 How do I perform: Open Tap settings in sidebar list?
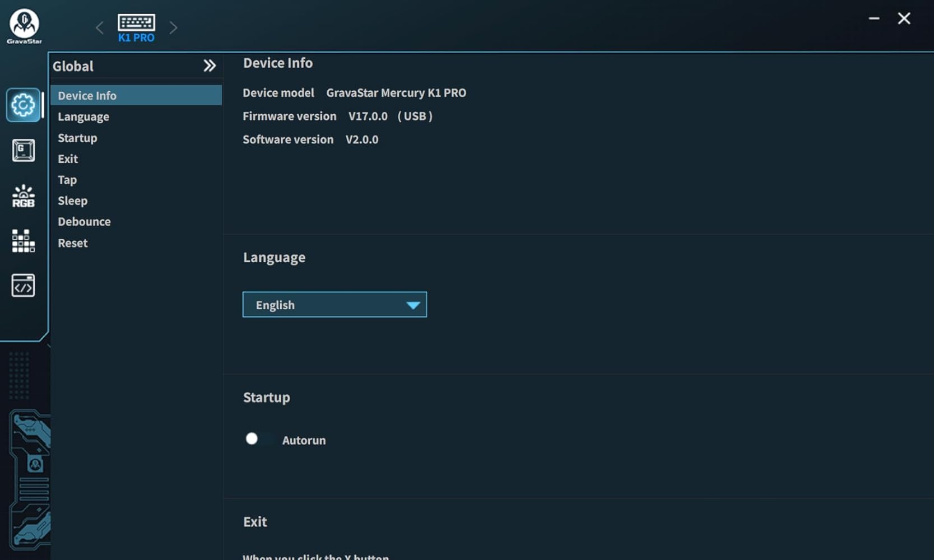click(67, 180)
